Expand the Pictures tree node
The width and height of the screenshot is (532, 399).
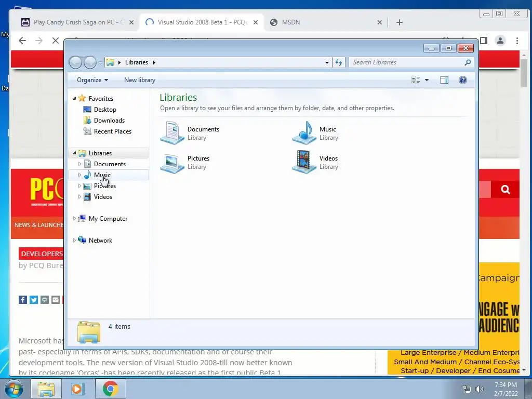click(79, 186)
